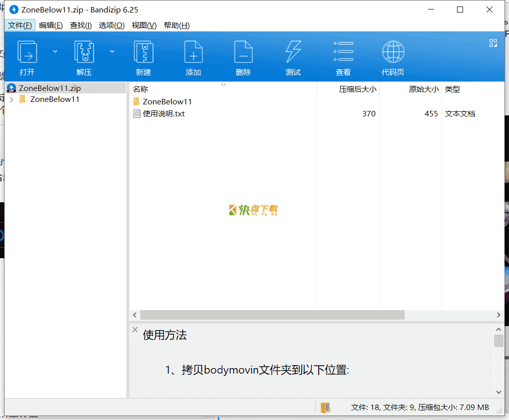The image size is (509, 420).
Task: Expand the dropdown arrow next to 打开
Action: [x=55, y=51]
